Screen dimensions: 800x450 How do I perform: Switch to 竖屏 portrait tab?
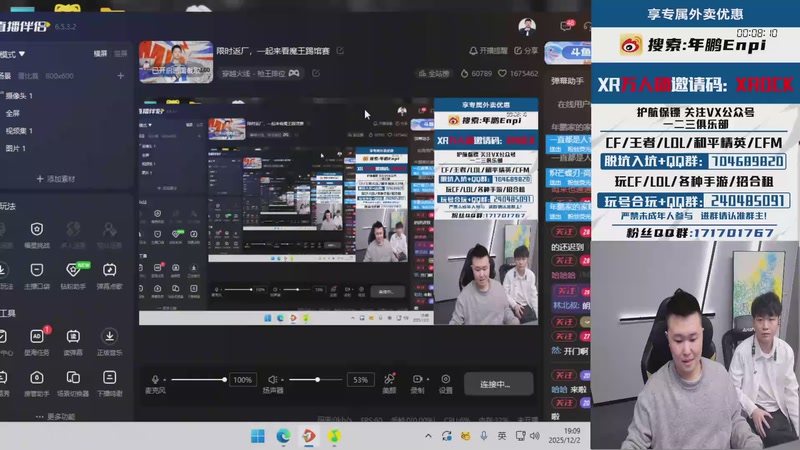pos(120,54)
